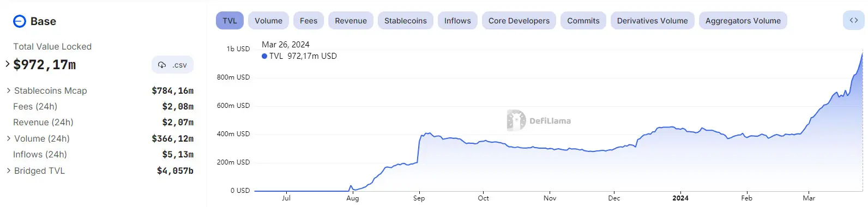Toggle the Derivatives Volume chart metric

click(x=653, y=21)
